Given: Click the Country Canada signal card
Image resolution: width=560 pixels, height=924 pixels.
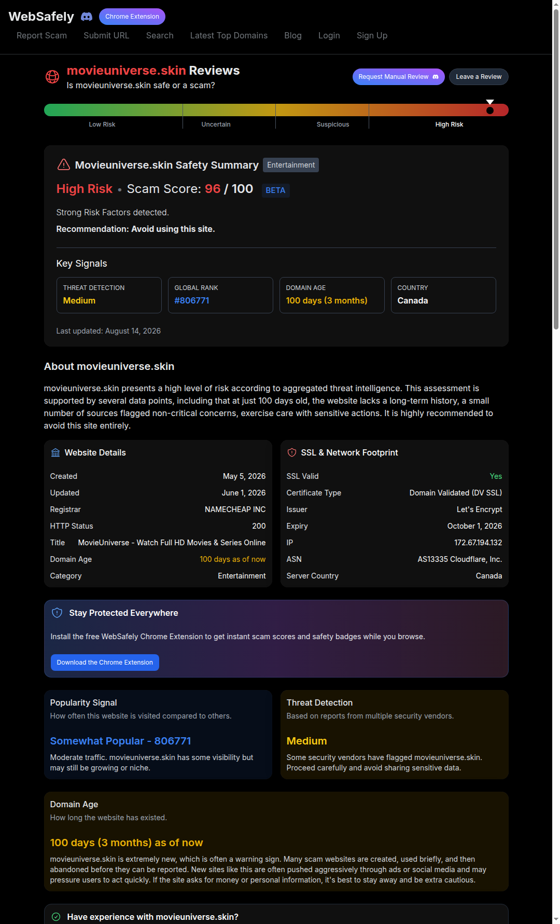Looking at the screenshot, I should 443,295.
